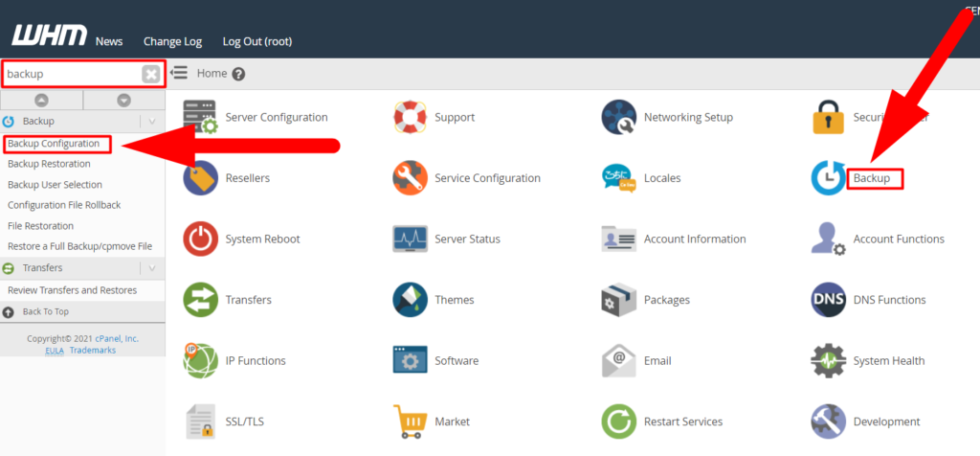Open the Transfers arrows icon in the main grid

pyautogui.click(x=201, y=300)
